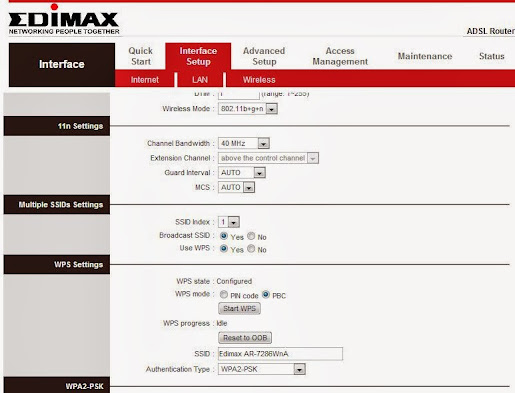The height and width of the screenshot is (393, 515).
Task: Click the Edimax logo
Action: click(x=64, y=19)
